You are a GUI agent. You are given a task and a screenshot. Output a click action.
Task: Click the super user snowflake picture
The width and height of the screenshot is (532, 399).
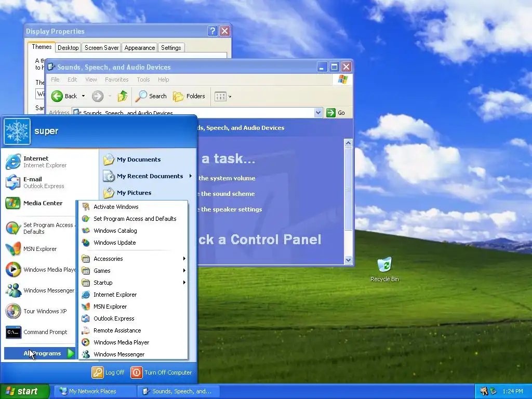tap(17, 131)
